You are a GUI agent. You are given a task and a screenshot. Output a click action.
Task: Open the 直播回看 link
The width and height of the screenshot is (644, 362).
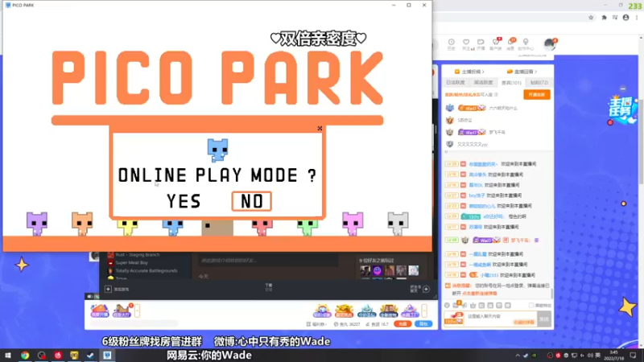(522, 72)
